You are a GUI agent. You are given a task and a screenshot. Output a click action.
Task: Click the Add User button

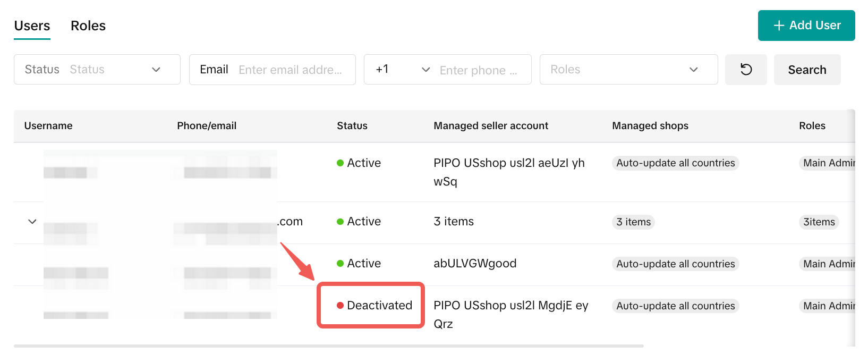(806, 26)
